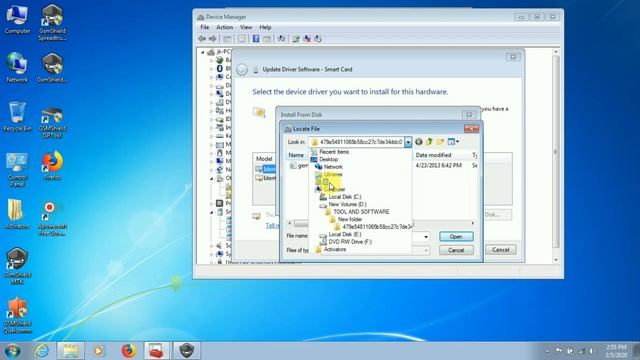Open GSMShield DPT tool desktop shortcut
Screen dimensions: 640x360
pyautogui.click(x=52, y=122)
